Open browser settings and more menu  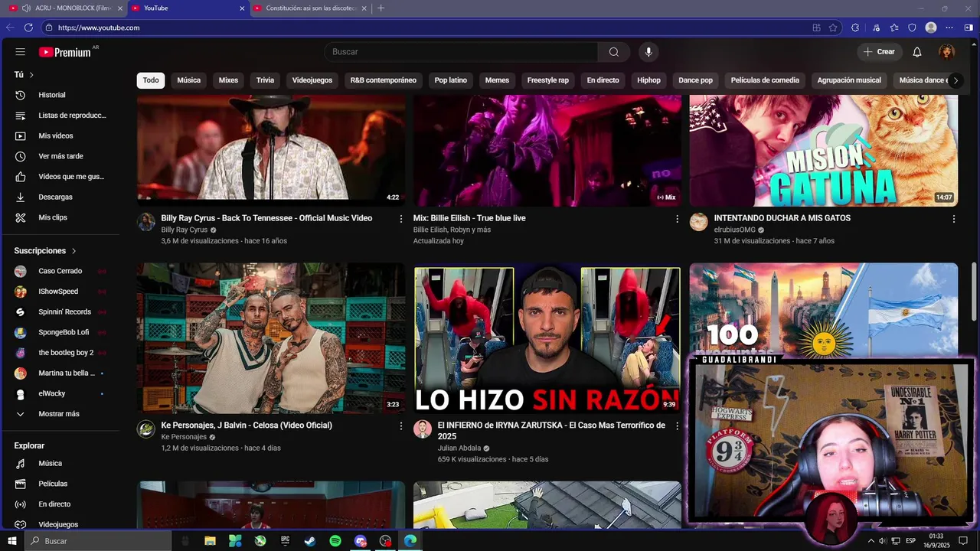pyautogui.click(x=950, y=28)
